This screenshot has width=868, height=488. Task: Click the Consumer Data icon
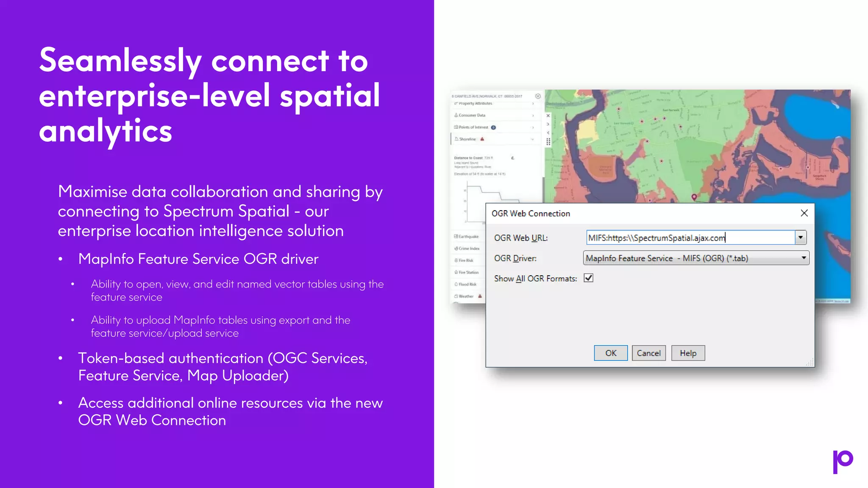pos(456,115)
